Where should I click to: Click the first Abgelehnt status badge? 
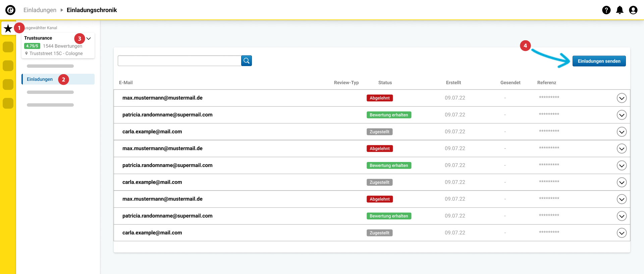[x=380, y=98]
